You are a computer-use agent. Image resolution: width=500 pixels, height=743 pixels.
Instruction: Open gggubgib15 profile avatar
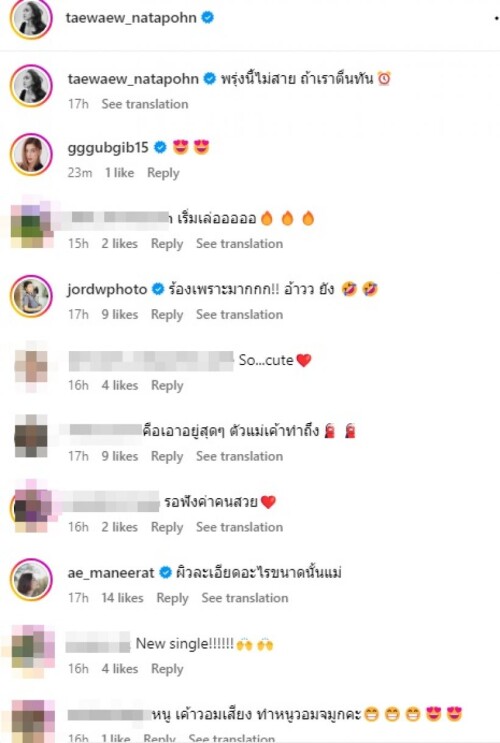pos(31,154)
